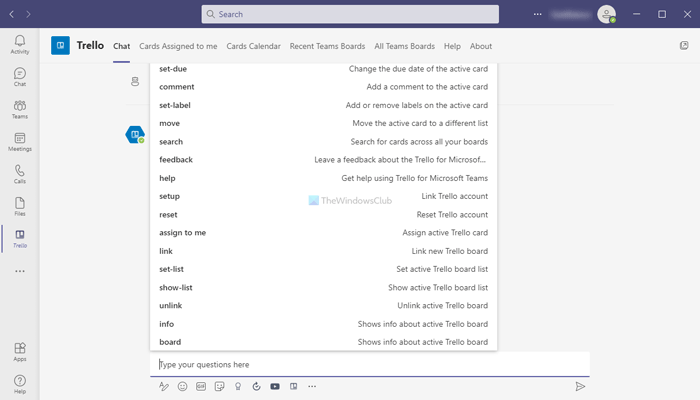
Task: Open Settings and more ellipsis in title bar
Action: point(538,14)
